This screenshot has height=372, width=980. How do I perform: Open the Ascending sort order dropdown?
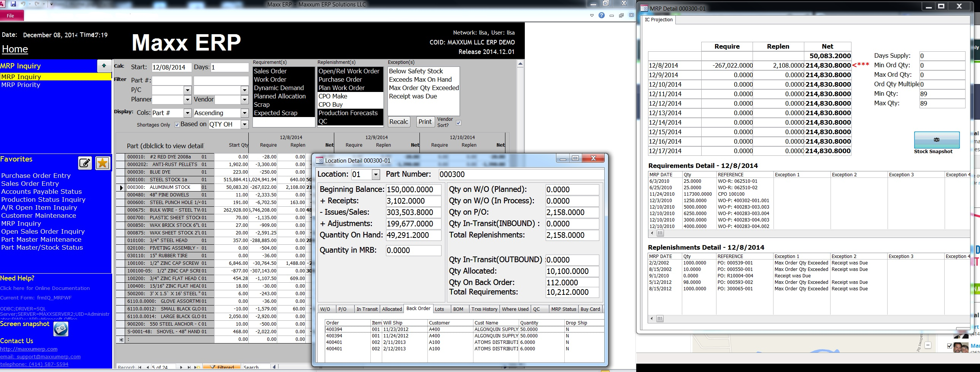[245, 113]
